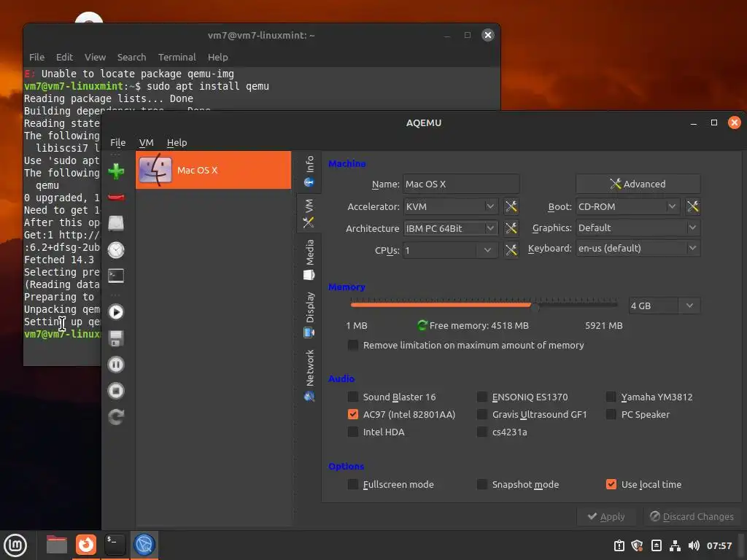Image resolution: width=747 pixels, height=560 pixels.
Task: Open AQEMU Help menu
Action: [177, 142]
